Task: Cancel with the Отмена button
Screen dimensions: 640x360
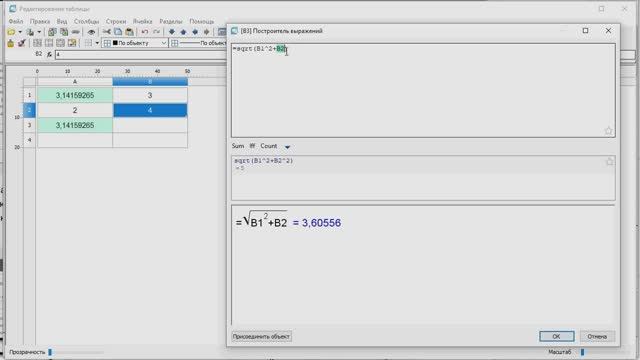Action: (x=597, y=336)
